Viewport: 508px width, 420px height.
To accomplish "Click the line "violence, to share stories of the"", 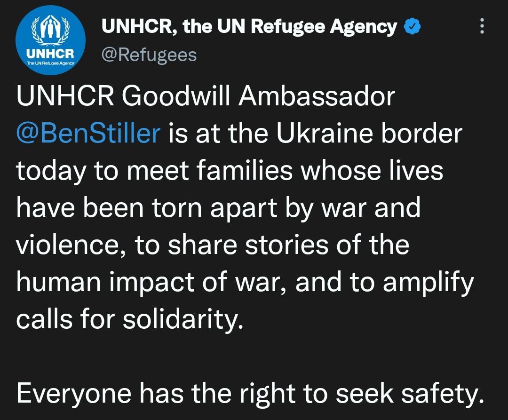I will click(x=213, y=245).
